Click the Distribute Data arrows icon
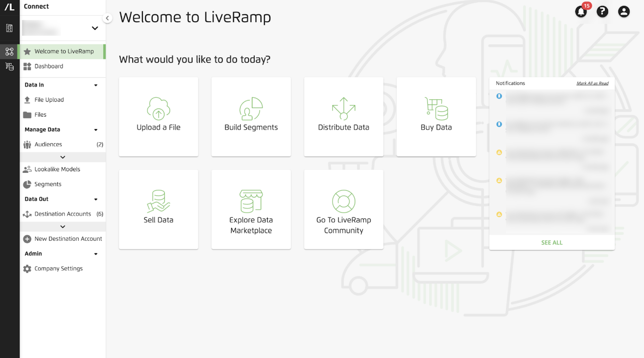Viewport: 644px width, 358px height. [x=344, y=108]
